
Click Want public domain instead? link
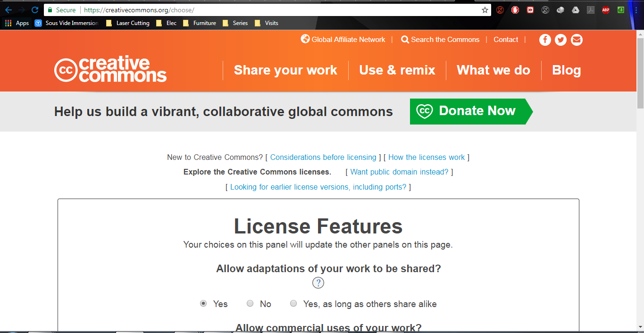tap(399, 172)
